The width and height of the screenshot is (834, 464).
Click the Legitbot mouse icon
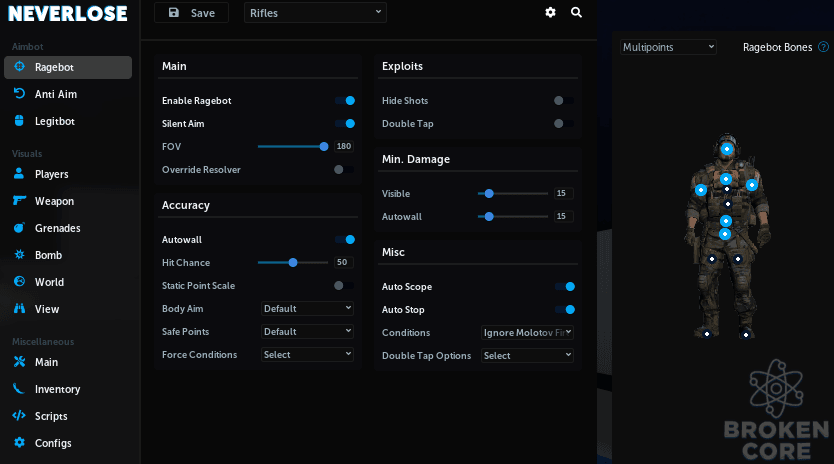19,121
